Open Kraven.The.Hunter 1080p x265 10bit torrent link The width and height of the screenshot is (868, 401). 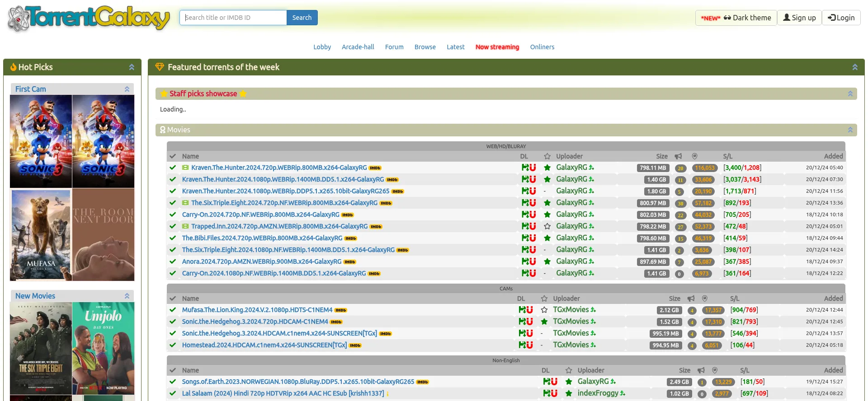(286, 191)
